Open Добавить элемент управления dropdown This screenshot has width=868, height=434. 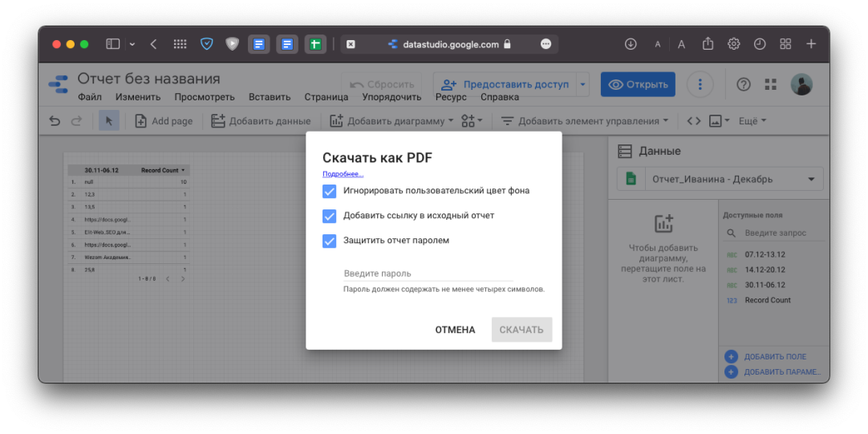tap(585, 120)
